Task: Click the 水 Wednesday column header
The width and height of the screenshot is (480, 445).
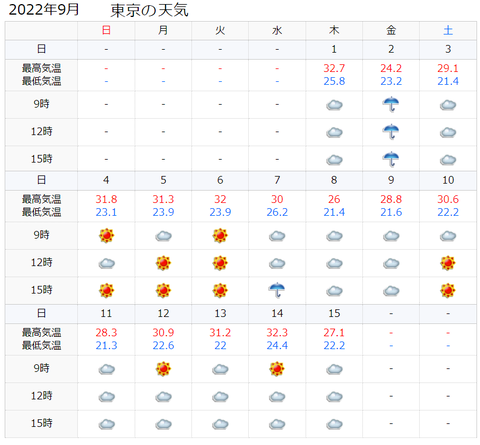Action: (277, 30)
